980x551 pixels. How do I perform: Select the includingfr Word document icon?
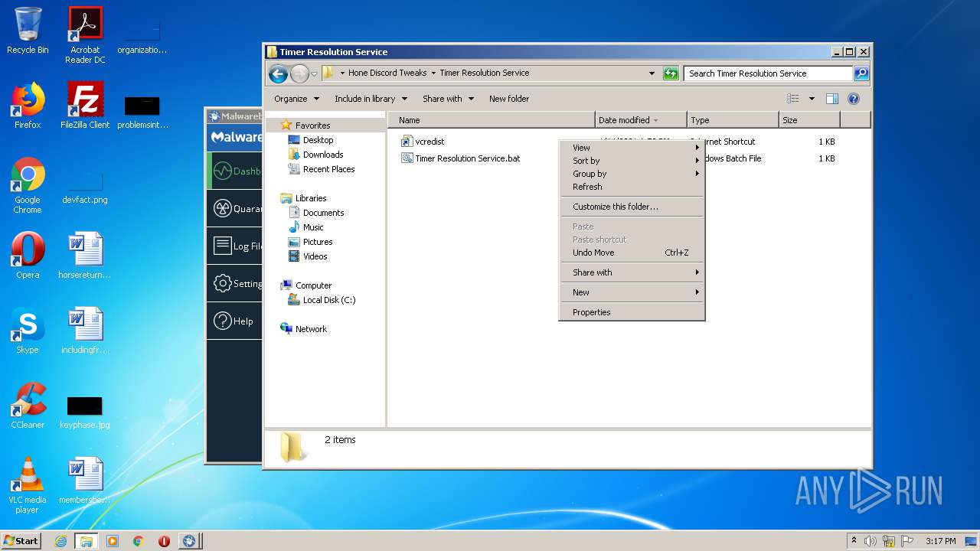pos(85,331)
